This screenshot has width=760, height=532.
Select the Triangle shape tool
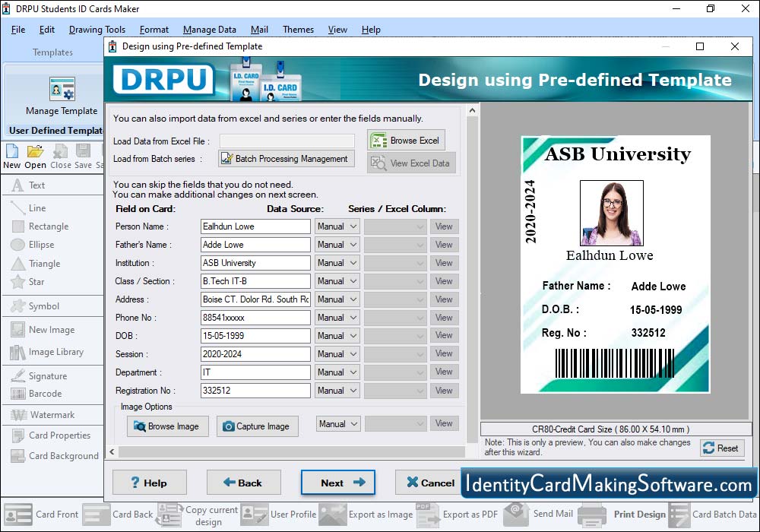(x=36, y=264)
